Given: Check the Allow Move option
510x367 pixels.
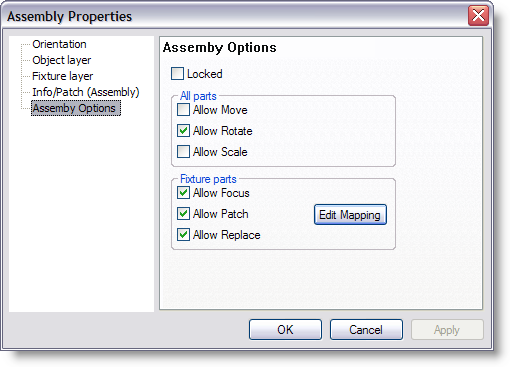Looking at the screenshot, I should [x=183, y=110].
